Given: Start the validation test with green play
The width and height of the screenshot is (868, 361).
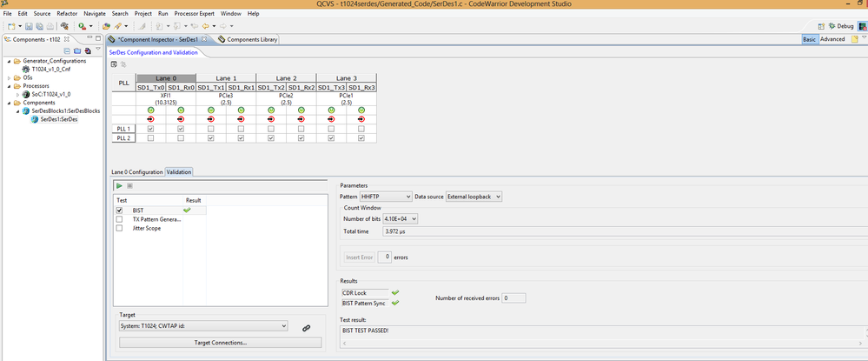Looking at the screenshot, I should [120, 186].
